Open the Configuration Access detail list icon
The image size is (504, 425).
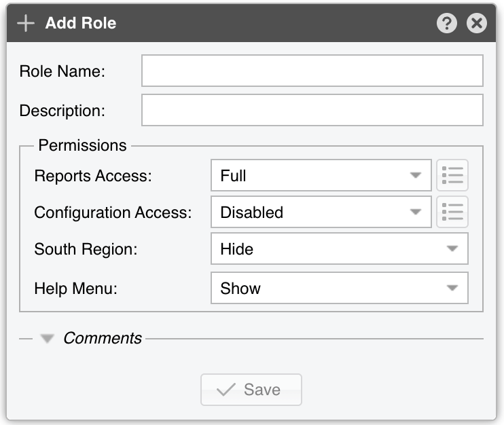pyautogui.click(x=452, y=212)
